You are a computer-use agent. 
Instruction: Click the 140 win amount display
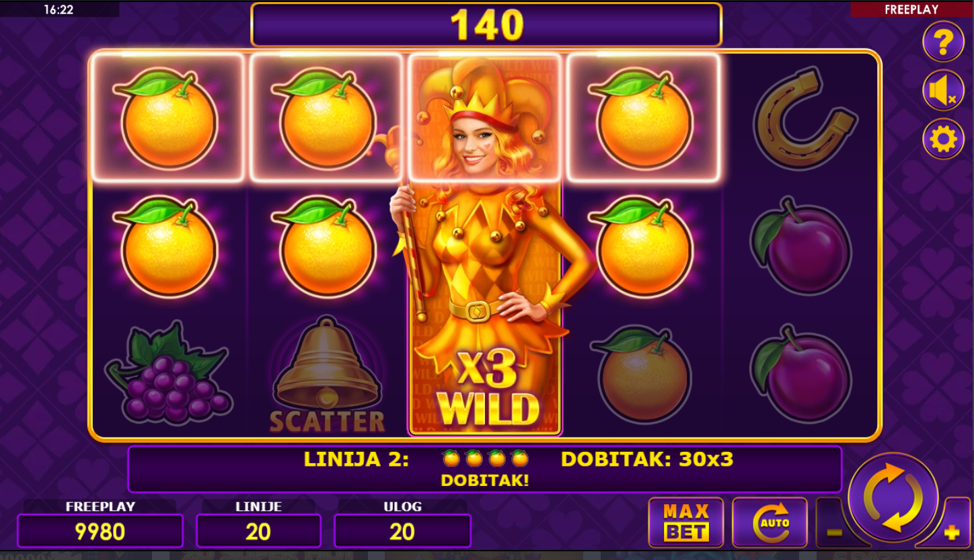(x=486, y=25)
